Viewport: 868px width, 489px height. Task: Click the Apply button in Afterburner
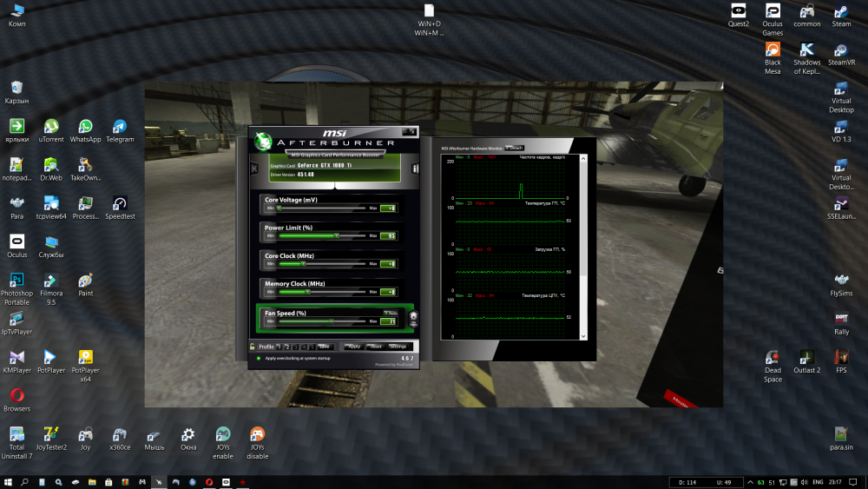coord(354,347)
